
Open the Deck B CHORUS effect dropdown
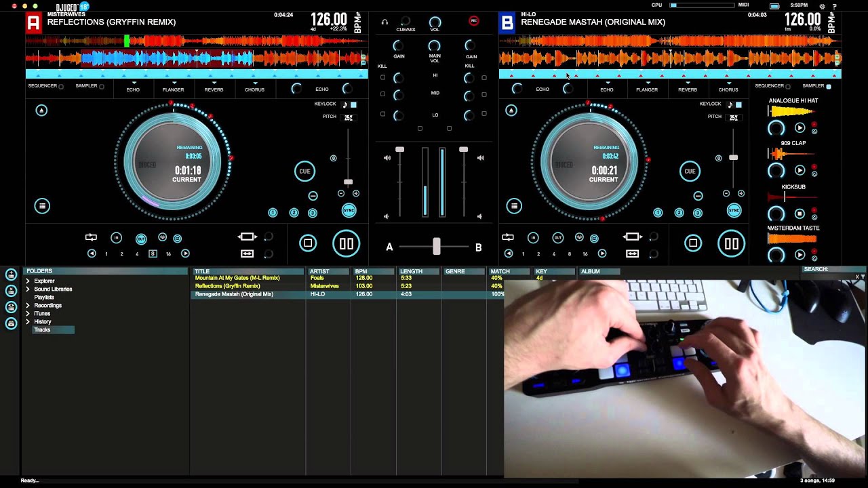click(x=728, y=88)
